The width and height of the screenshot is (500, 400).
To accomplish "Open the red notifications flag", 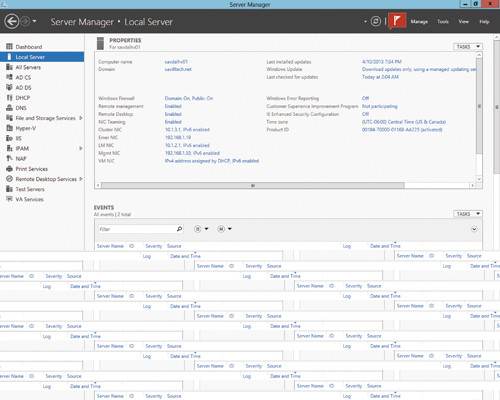I will [397, 21].
